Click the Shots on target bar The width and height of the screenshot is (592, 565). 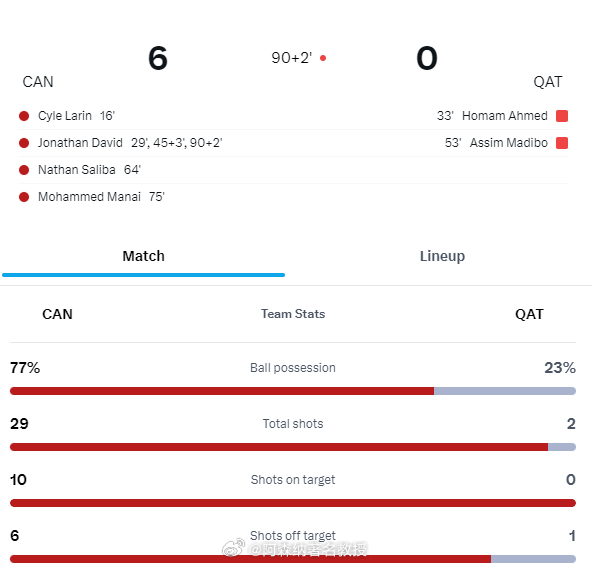[x=293, y=503]
